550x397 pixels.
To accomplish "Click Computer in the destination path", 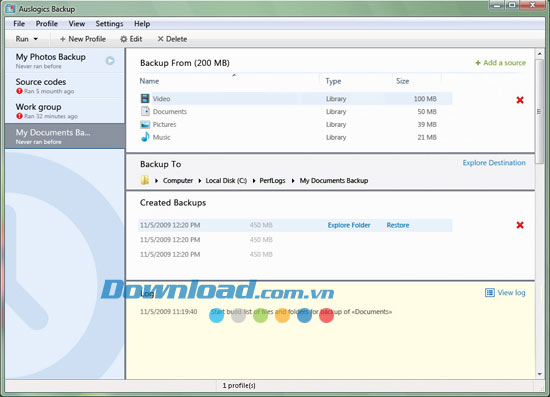I will (x=178, y=181).
